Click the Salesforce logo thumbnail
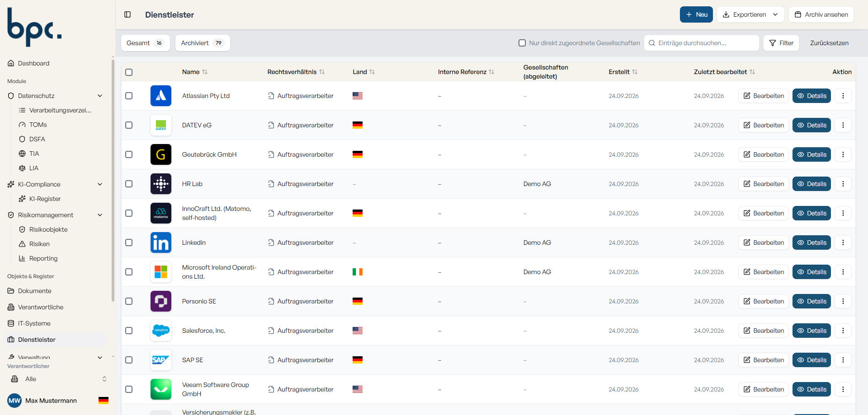This screenshot has width=868, height=415. (x=161, y=331)
